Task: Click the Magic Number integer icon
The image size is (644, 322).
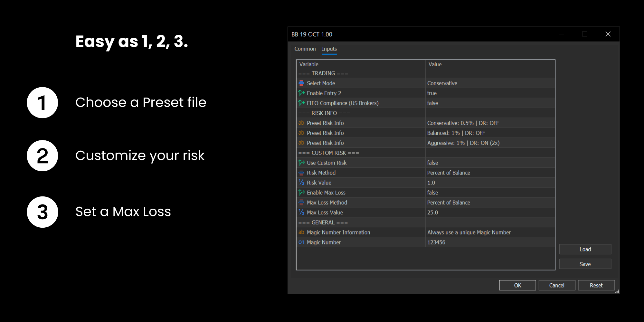Action: pos(301,242)
